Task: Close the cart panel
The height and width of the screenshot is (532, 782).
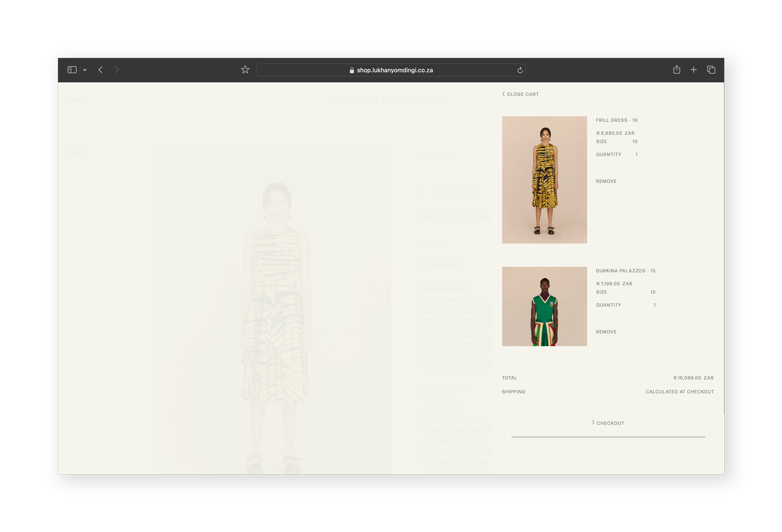Action: (520, 94)
